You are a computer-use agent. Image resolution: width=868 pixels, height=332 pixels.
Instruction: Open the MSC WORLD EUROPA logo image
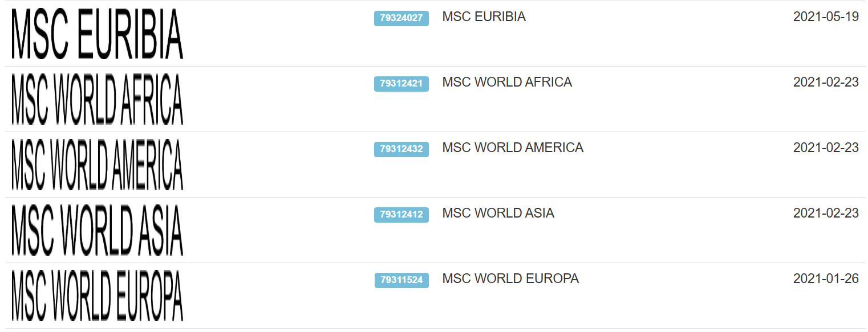click(98, 296)
